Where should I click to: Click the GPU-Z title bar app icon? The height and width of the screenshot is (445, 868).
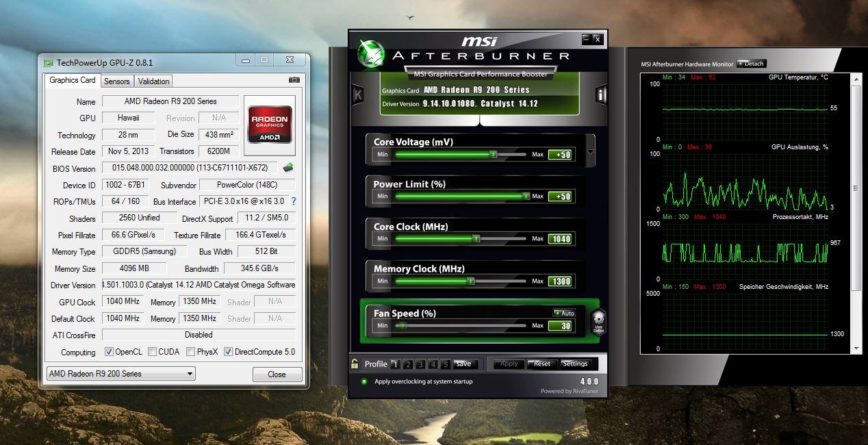pyautogui.click(x=48, y=62)
